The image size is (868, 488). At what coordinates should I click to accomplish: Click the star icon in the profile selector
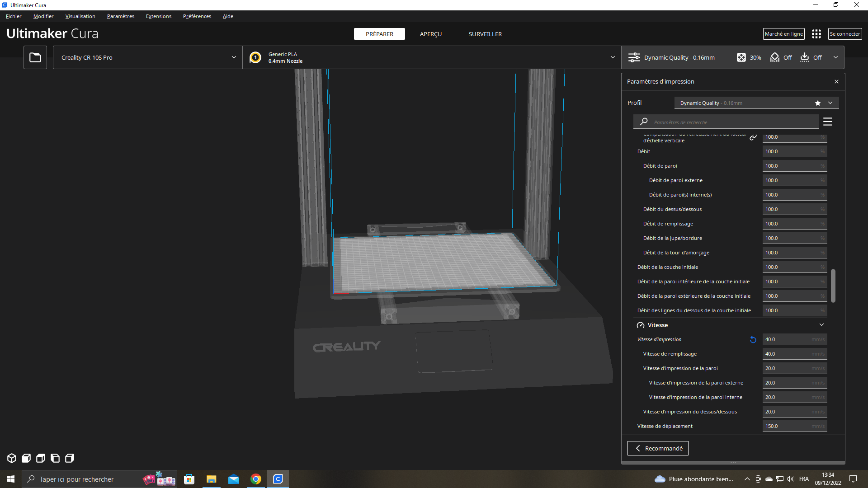[818, 103]
